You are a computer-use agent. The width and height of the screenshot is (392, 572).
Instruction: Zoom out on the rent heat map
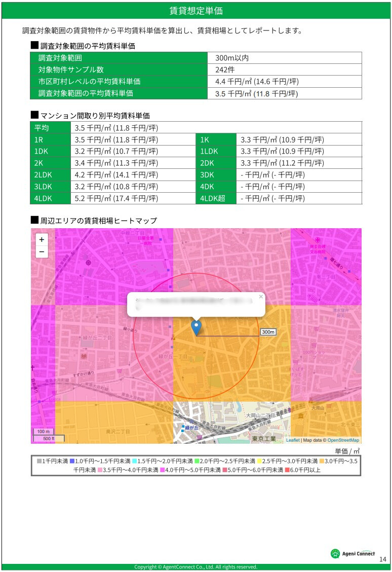tap(42, 252)
